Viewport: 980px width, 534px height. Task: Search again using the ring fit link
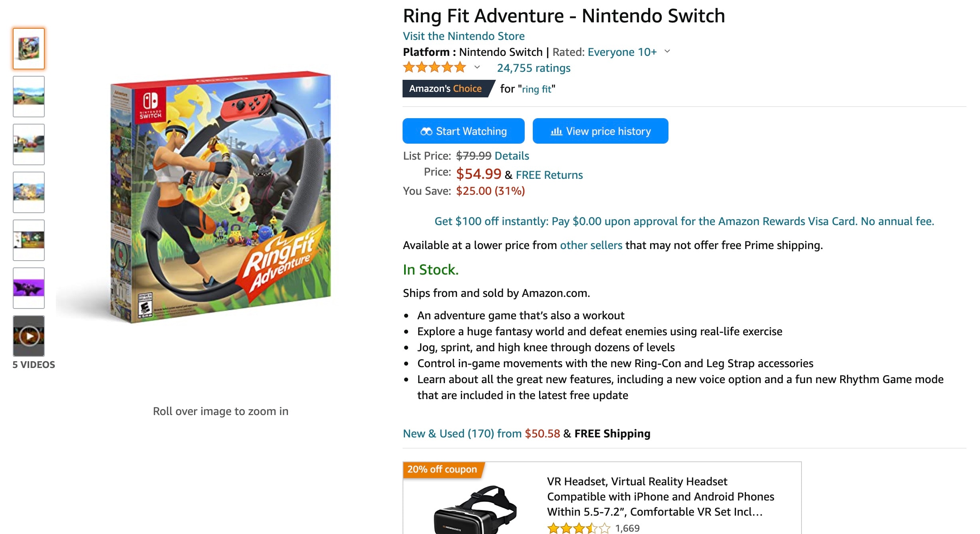click(537, 89)
